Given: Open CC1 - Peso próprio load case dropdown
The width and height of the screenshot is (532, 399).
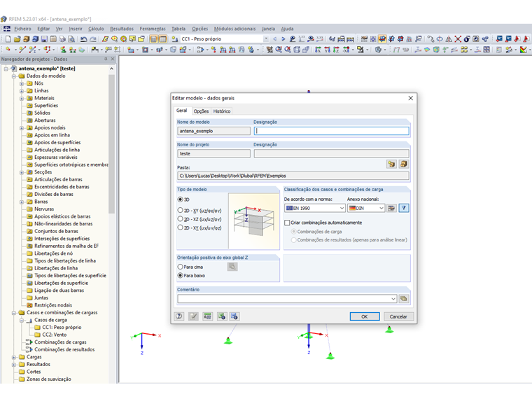Looking at the screenshot, I should 266,39.
